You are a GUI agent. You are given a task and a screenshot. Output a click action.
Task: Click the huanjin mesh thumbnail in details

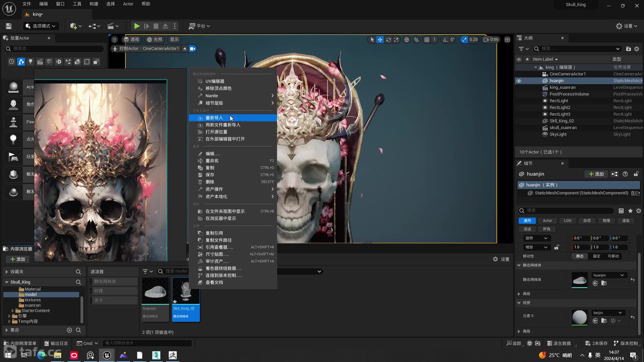580,280
